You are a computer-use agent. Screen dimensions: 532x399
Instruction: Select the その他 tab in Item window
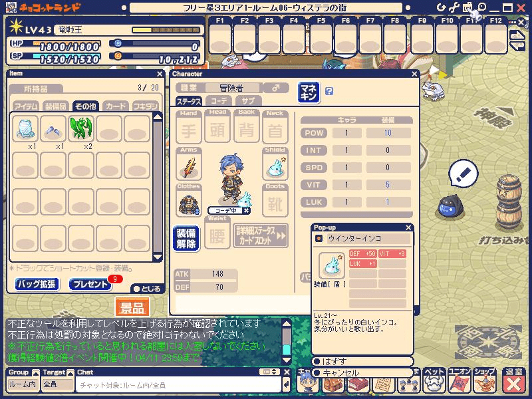[x=86, y=106]
